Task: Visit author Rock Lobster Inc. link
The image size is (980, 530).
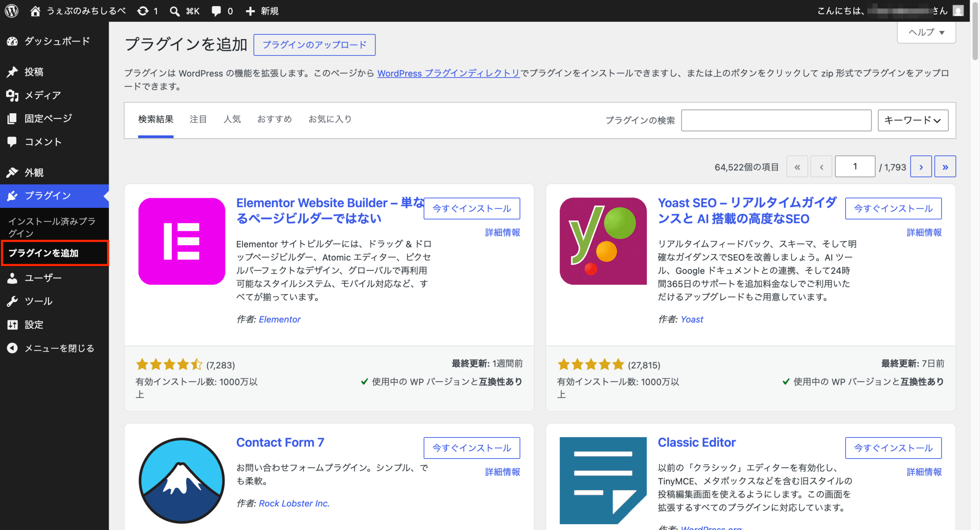Action: tap(294, 504)
